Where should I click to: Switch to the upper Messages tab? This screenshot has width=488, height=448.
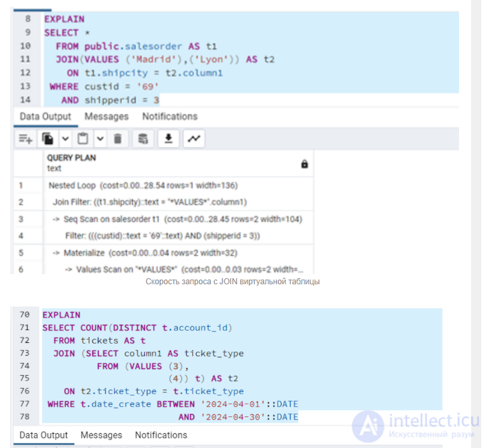pos(106,117)
